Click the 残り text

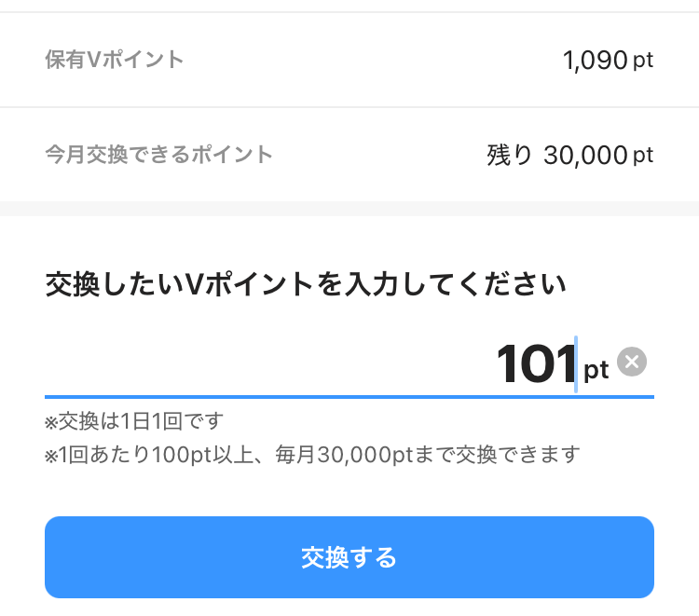pyautogui.click(x=509, y=155)
